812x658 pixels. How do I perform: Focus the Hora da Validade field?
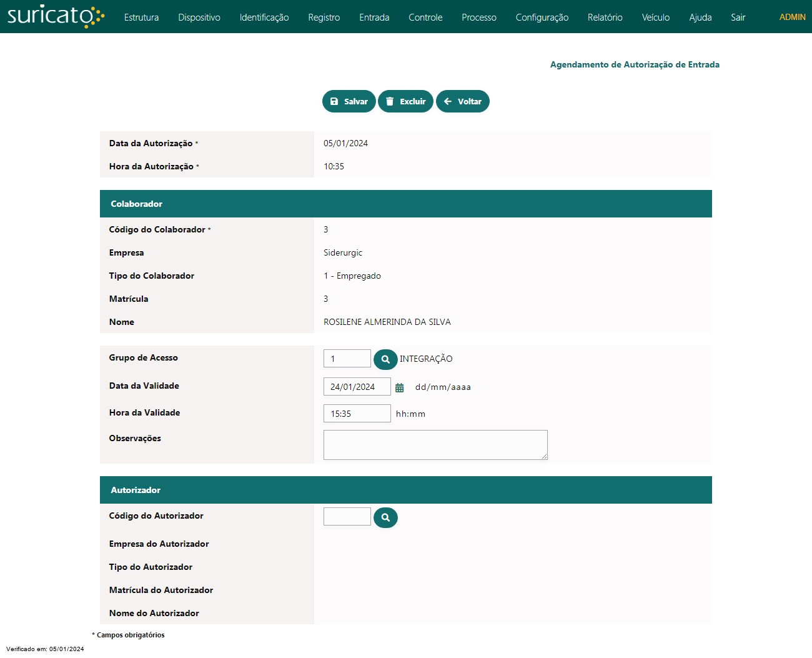click(x=357, y=414)
